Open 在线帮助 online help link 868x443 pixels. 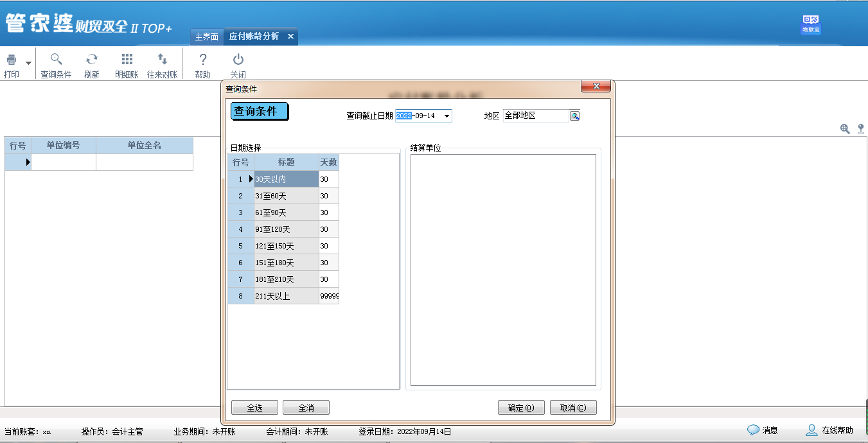(830, 430)
